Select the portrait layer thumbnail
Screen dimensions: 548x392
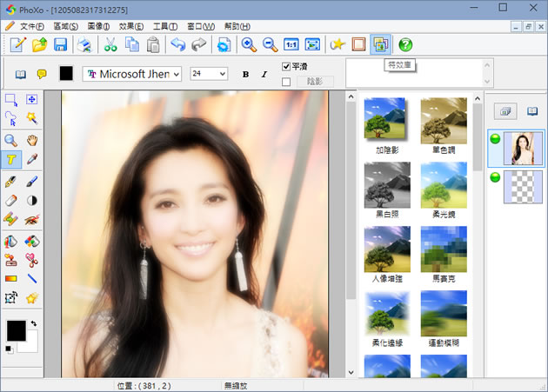(523, 149)
